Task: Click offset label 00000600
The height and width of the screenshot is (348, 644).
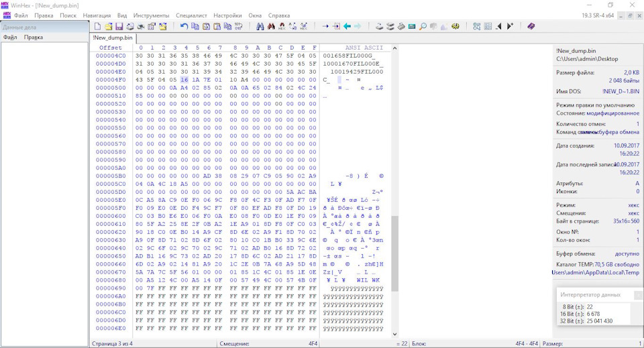Action: click(x=111, y=216)
